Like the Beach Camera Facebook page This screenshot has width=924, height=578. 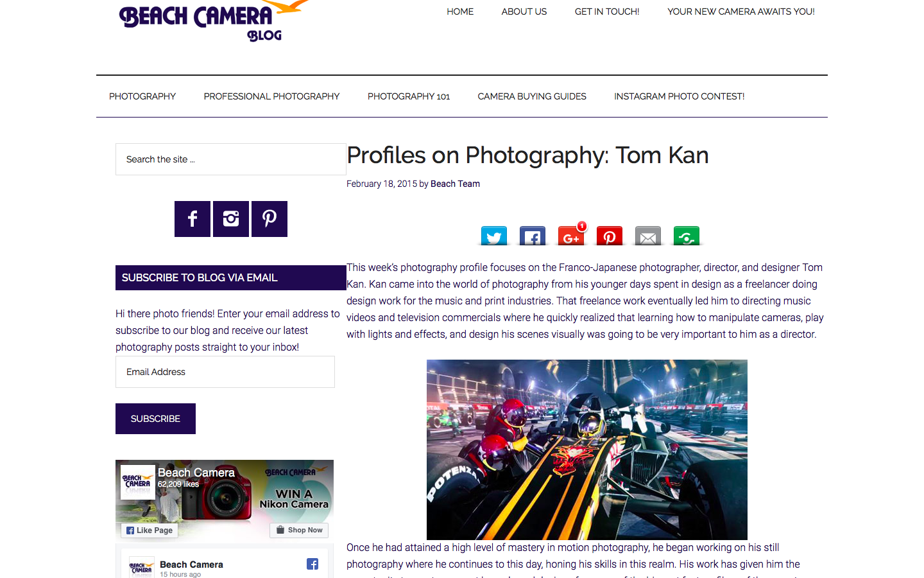150,530
